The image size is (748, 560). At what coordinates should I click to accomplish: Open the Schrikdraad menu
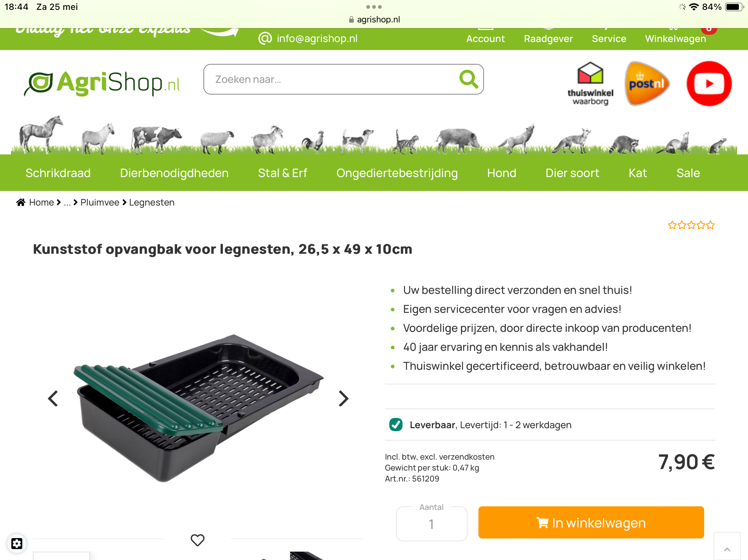58,173
